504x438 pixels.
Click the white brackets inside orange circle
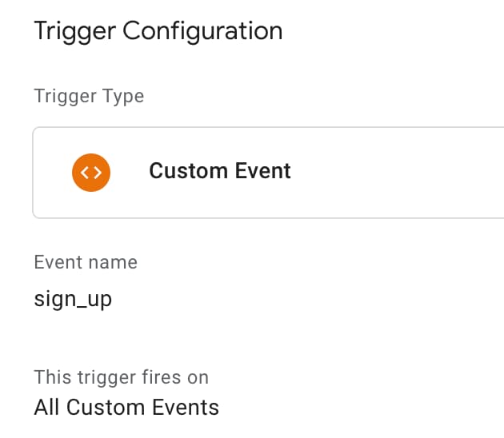(x=90, y=172)
